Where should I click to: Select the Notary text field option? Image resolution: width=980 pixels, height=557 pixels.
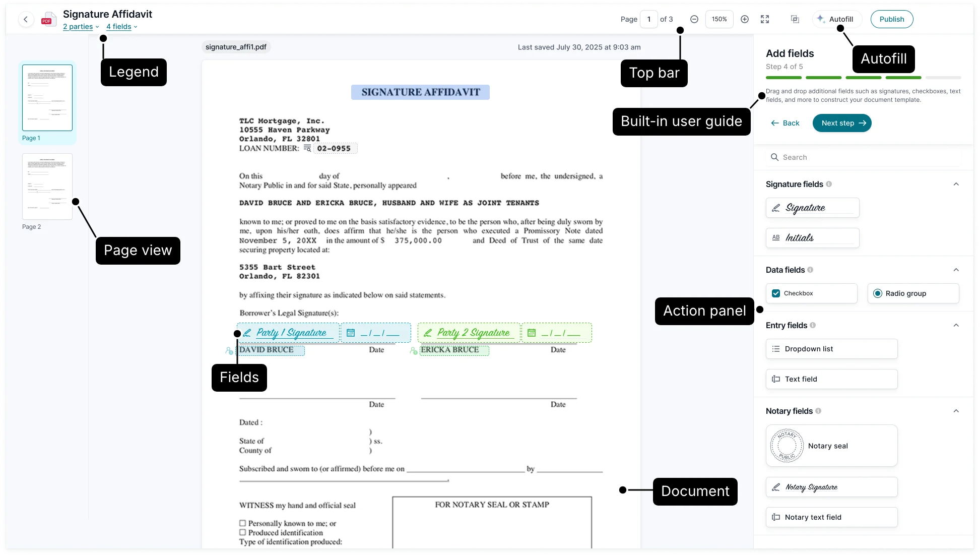point(832,517)
